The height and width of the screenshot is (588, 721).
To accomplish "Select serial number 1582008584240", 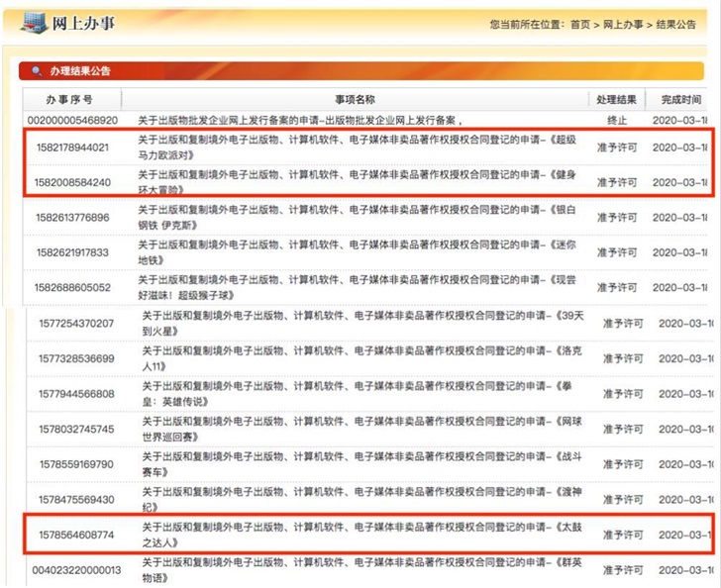I will pyautogui.click(x=72, y=182).
